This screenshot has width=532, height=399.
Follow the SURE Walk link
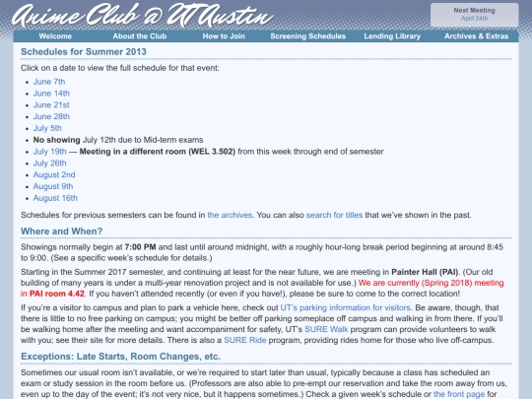tap(326, 329)
